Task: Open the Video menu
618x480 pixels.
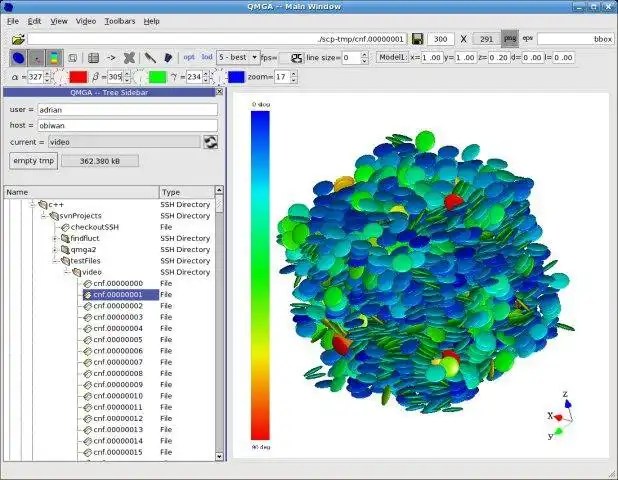Action: tap(86, 21)
